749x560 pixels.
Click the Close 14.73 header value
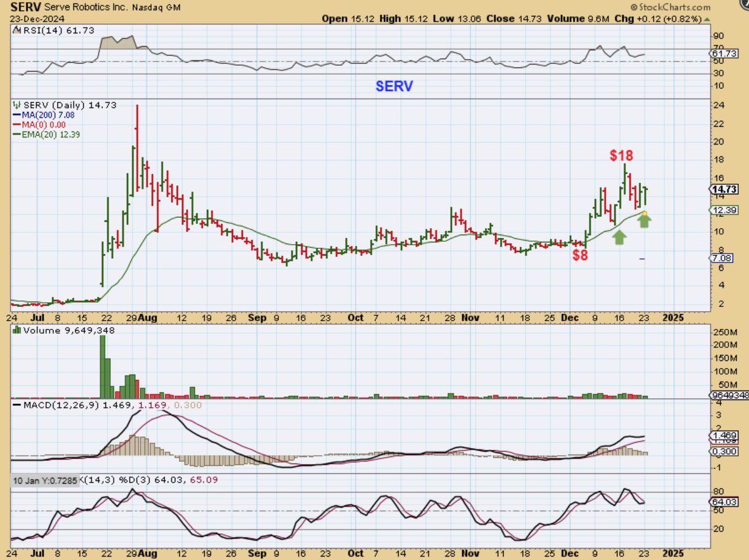pos(513,18)
